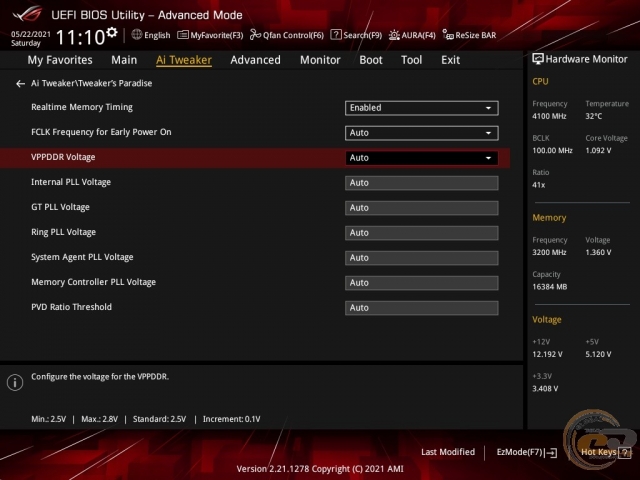640x480 pixels.
Task: Go to the Advanced tab
Action: 256,60
